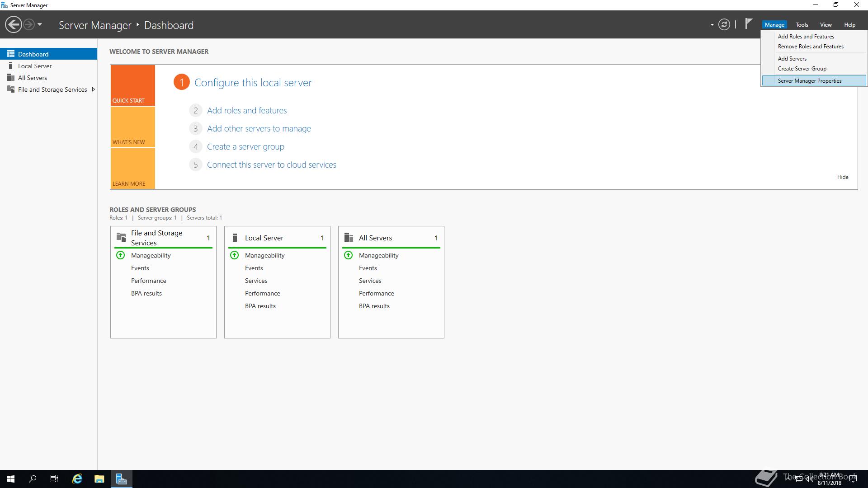The image size is (868, 488).
Task: Open the Manage menu
Action: pyautogui.click(x=774, y=25)
